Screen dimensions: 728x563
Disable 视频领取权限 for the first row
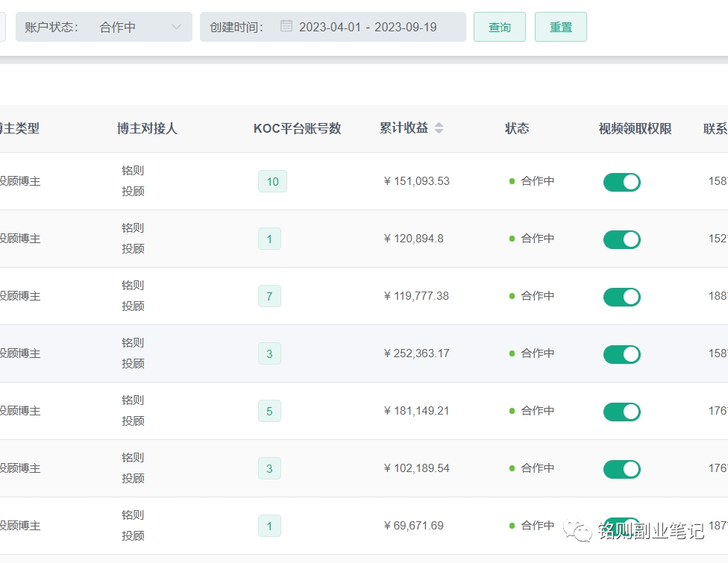621,182
